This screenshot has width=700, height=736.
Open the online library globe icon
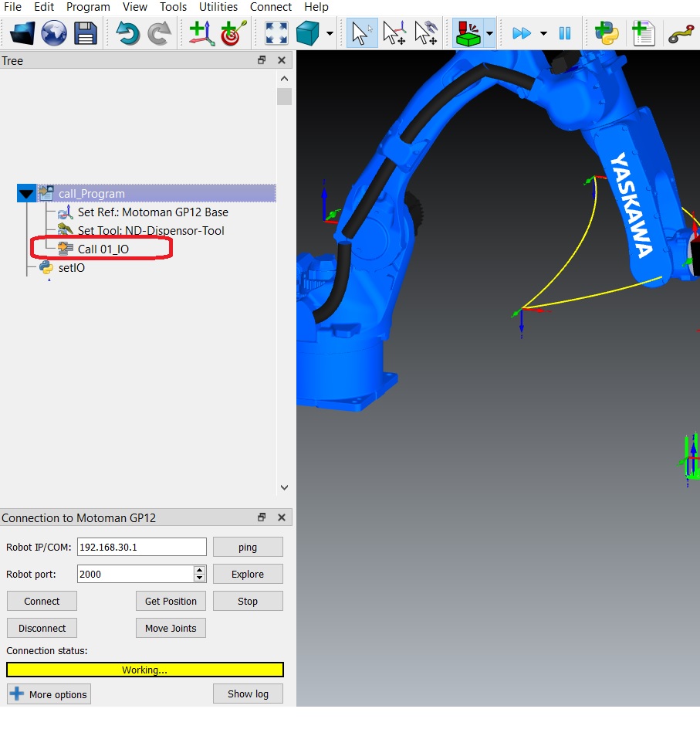(54, 33)
